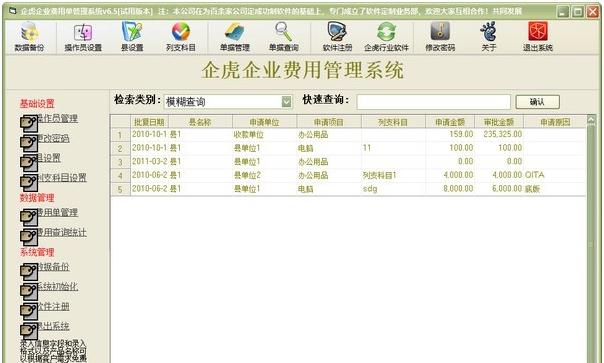
Task: Click the table's vertical scrollbar track
Action: [x=591, y=243]
